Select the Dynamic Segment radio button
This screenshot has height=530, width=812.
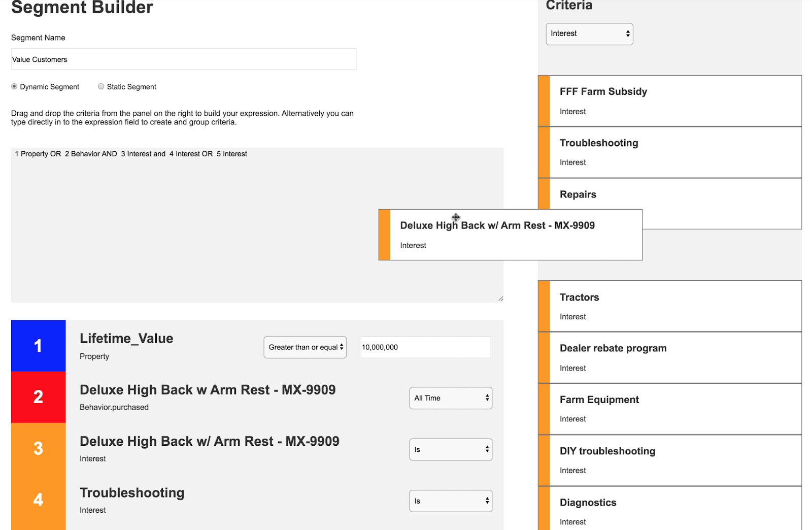coord(14,86)
